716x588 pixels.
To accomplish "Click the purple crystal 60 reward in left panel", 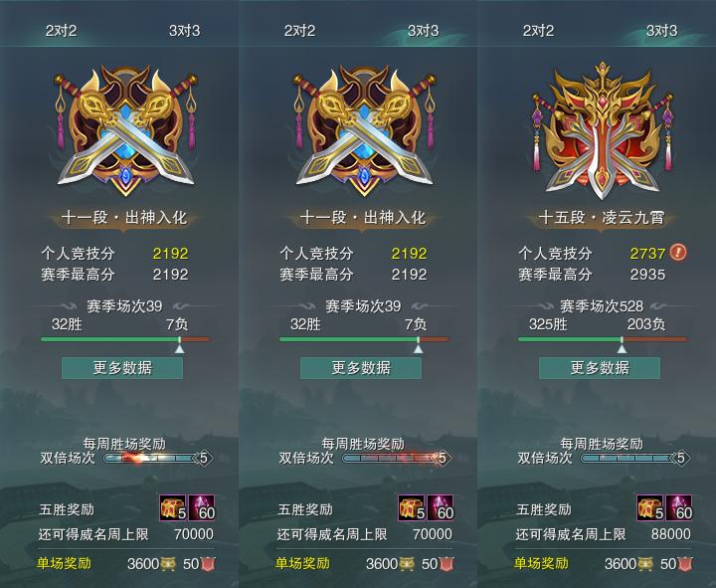I will pyautogui.click(x=201, y=507).
